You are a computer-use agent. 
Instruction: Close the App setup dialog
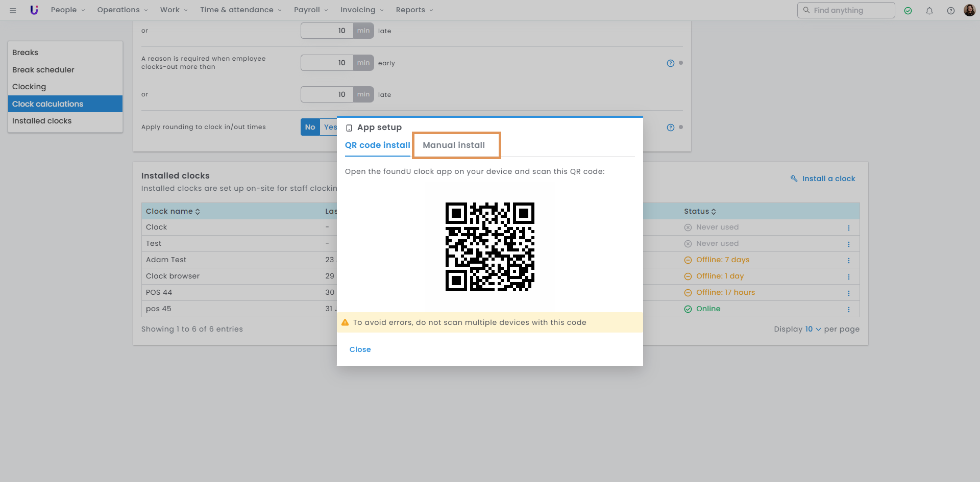click(360, 349)
